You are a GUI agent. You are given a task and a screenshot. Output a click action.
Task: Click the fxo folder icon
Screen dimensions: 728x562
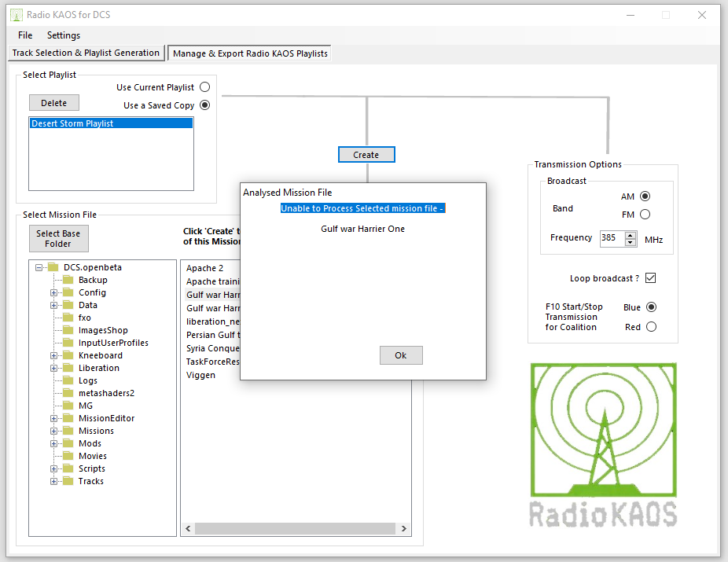68,318
